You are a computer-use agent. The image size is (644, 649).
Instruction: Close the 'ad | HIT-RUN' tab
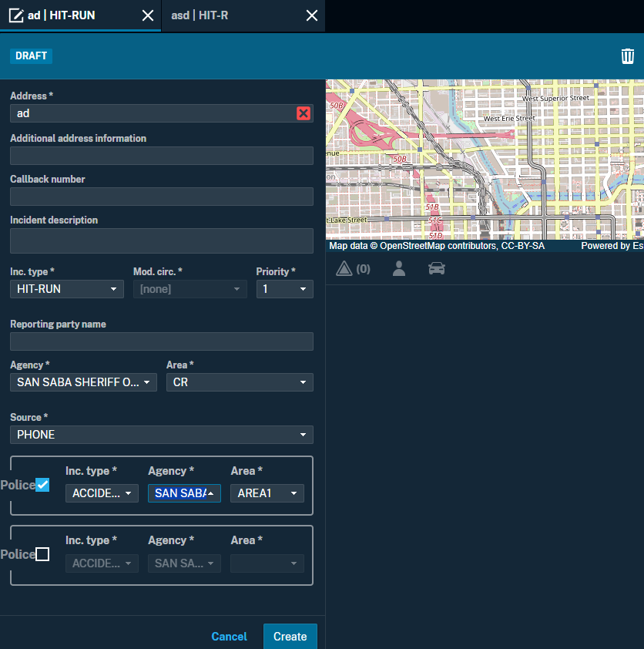(x=147, y=15)
